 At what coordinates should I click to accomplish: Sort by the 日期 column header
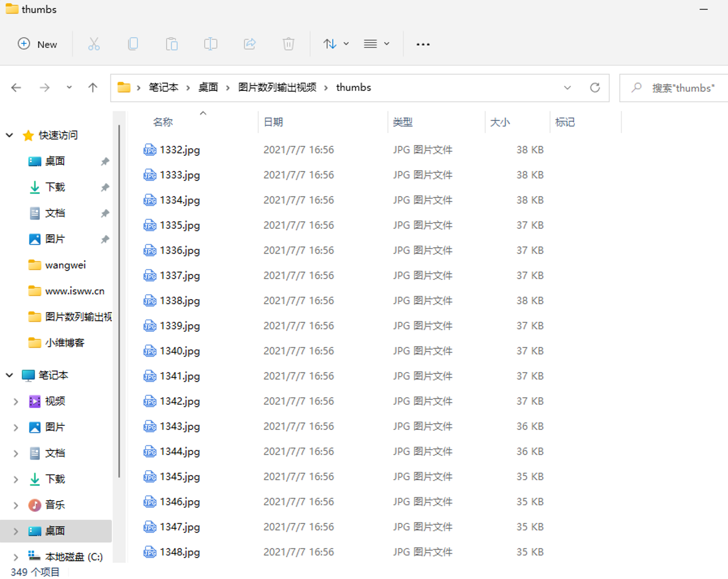click(273, 122)
